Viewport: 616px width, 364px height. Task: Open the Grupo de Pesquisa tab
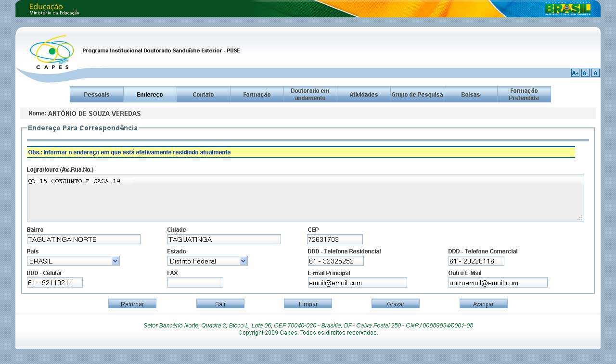click(417, 94)
